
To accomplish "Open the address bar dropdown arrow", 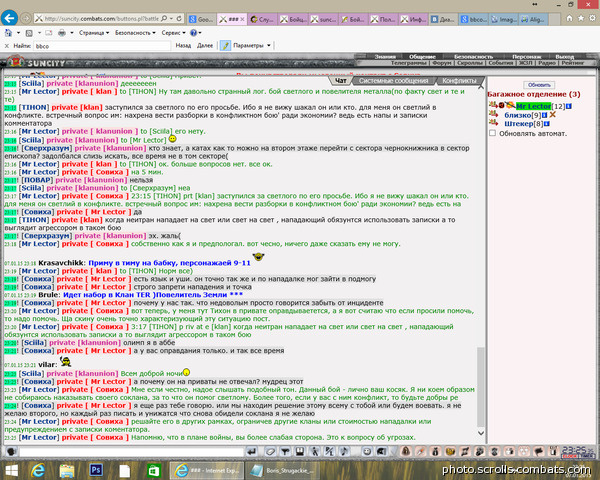I will [x=171, y=18].
